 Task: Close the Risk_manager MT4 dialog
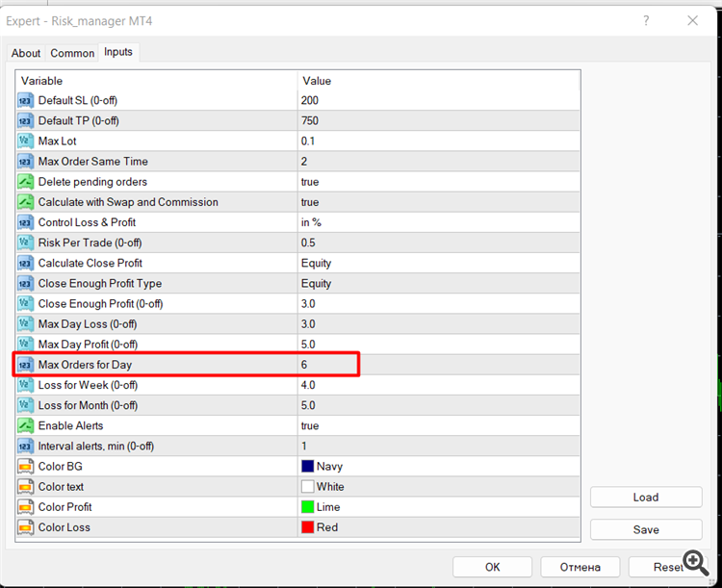pyautogui.click(x=692, y=21)
